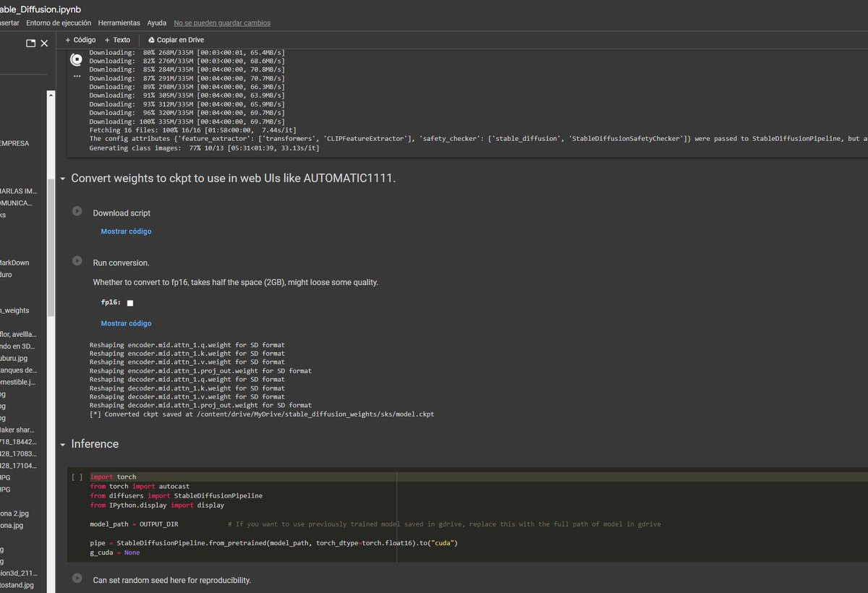The image size is (868, 593).
Task: Click the Inference heading text
Action: pos(95,444)
